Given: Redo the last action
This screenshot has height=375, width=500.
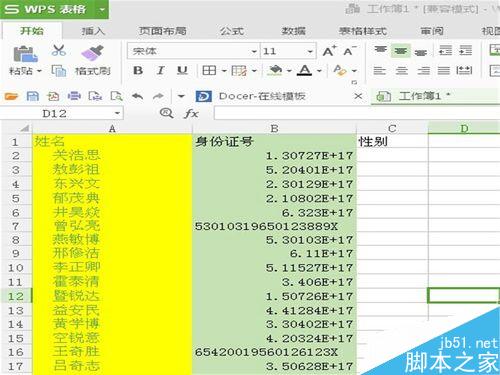Looking at the screenshot, I should tap(158, 97).
